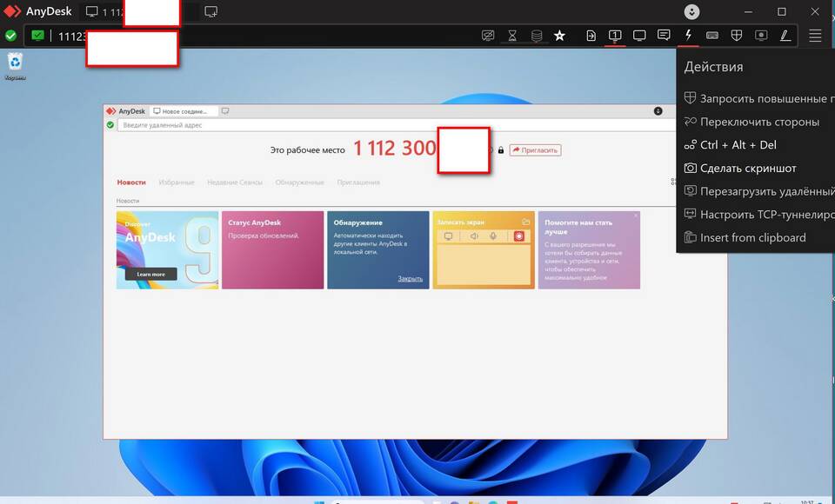Open file transfer icon in session toolbar

coord(591,36)
